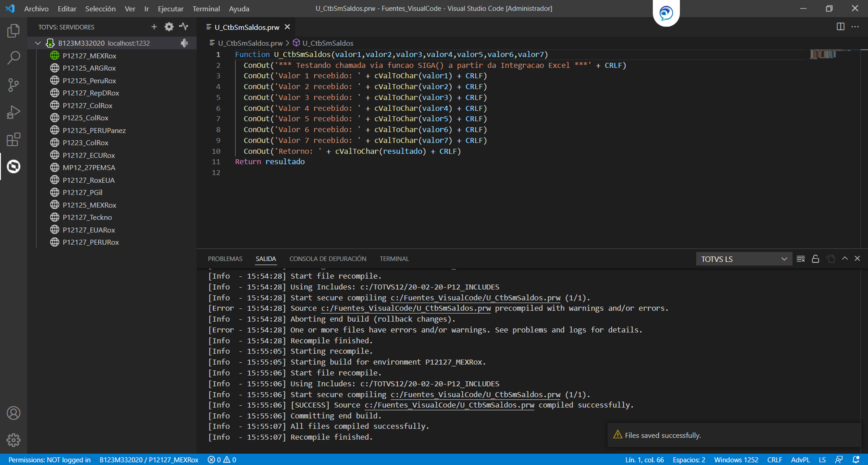Open TOTVS servers settings gear
This screenshot has width=868, height=465.
(169, 27)
